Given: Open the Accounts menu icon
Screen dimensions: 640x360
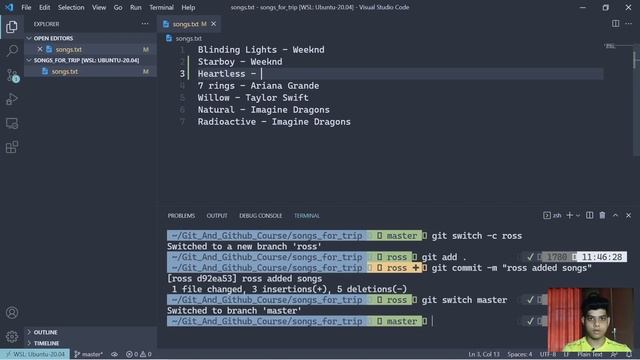Looking at the screenshot, I should tap(12, 313).
